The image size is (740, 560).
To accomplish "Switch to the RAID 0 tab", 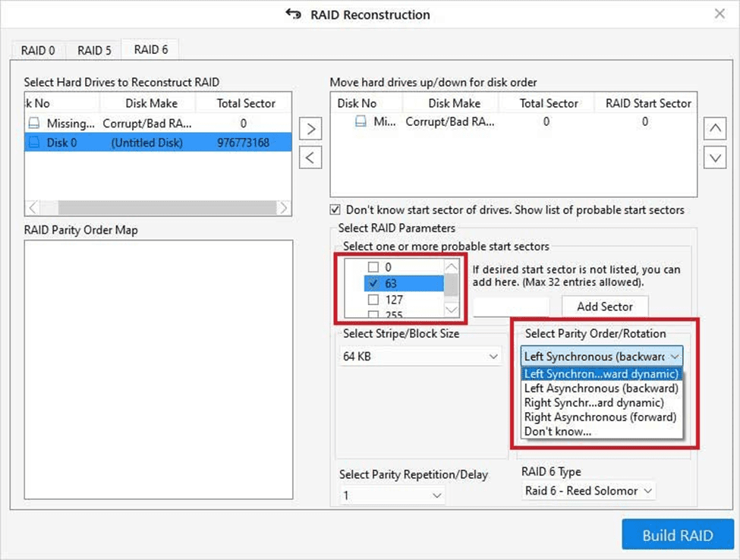I will [x=38, y=51].
